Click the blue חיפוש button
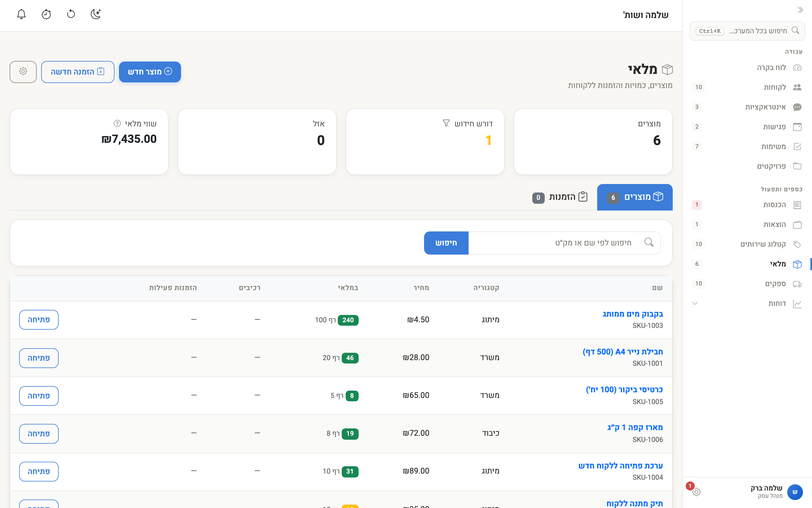Viewport: 812px width, 508px height. click(446, 243)
